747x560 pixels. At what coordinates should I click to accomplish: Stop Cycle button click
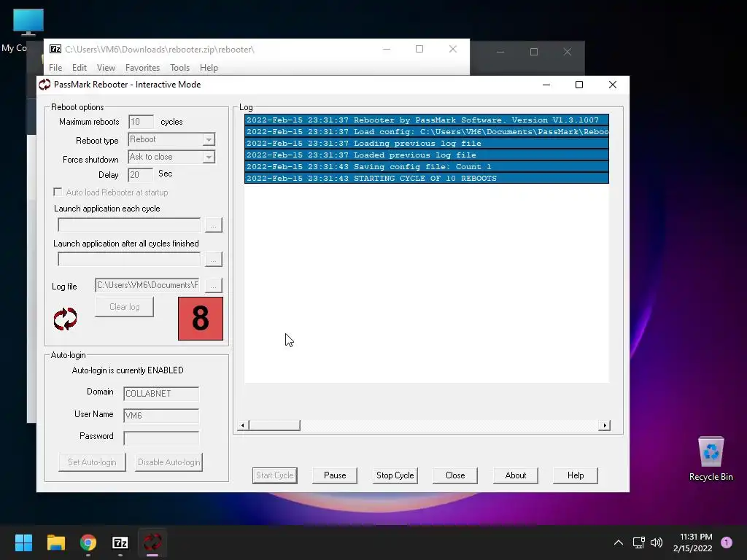coord(395,475)
